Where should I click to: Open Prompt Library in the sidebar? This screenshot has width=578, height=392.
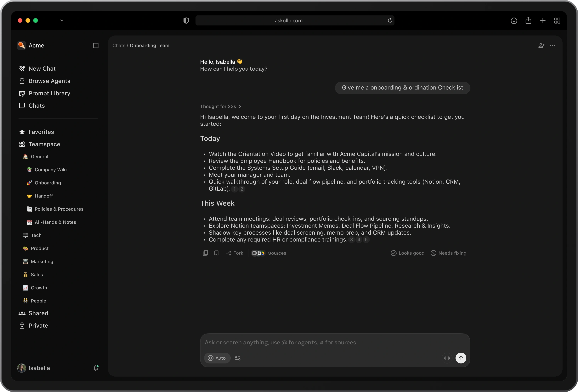pos(49,93)
